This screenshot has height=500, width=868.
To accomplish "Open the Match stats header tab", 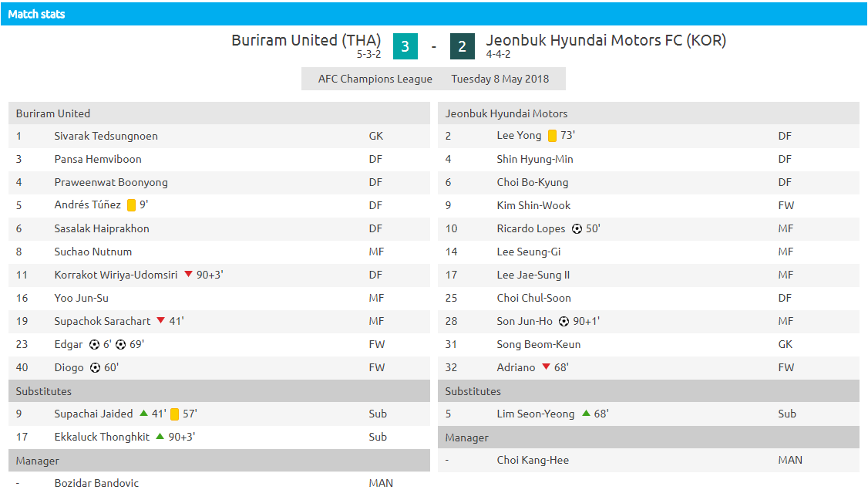I will pos(36,15).
